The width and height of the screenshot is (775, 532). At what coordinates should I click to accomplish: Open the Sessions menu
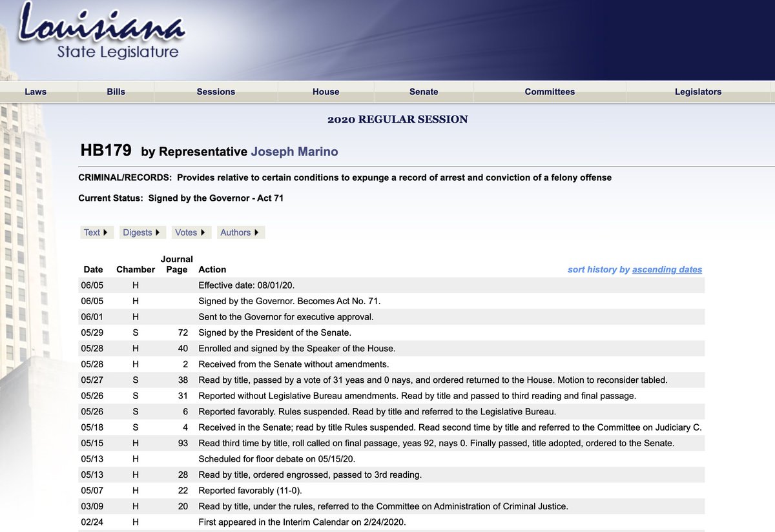coord(216,92)
